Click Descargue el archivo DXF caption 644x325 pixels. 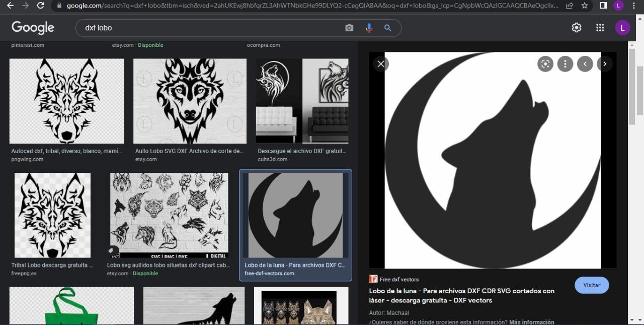pyautogui.click(x=302, y=151)
